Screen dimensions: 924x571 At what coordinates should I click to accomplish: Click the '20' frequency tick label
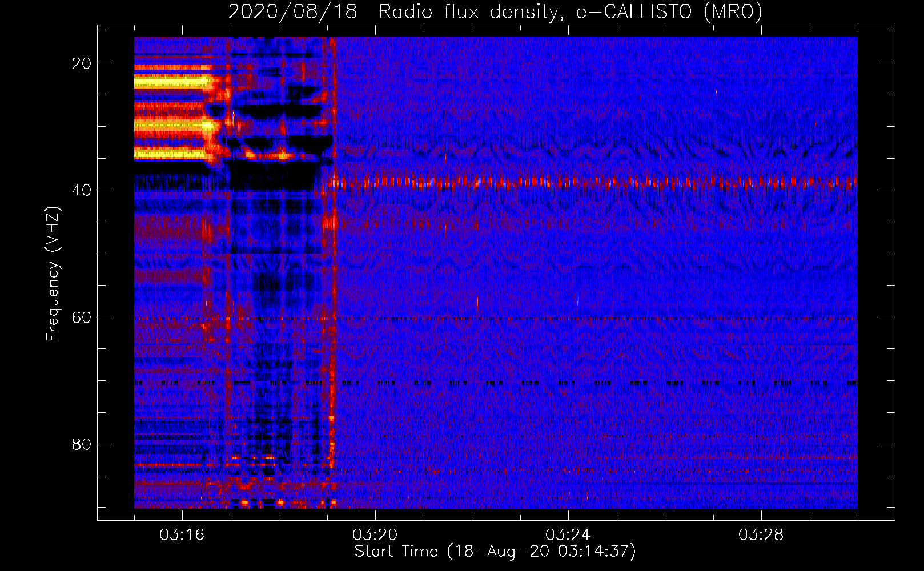82,63
